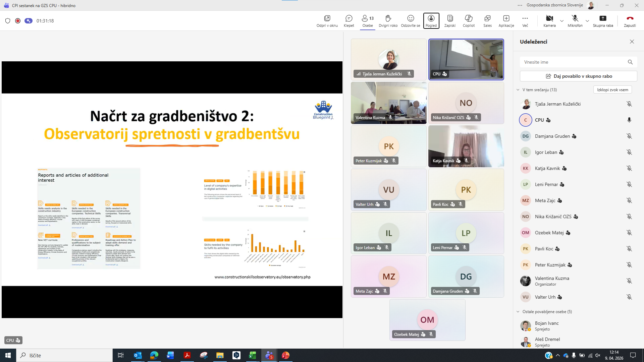The width and height of the screenshot is (644, 362).
Task: Click Izklopi zvok vsem button
Action: tap(612, 90)
